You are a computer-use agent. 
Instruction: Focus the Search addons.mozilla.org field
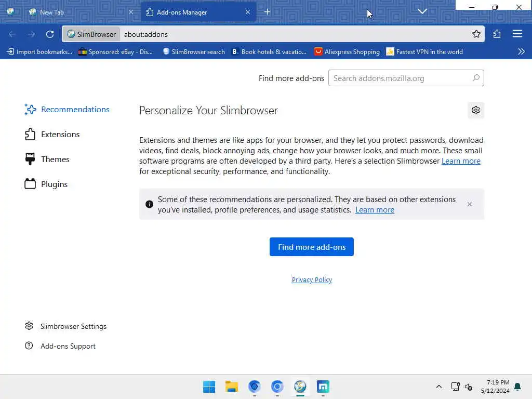pos(406,78)
